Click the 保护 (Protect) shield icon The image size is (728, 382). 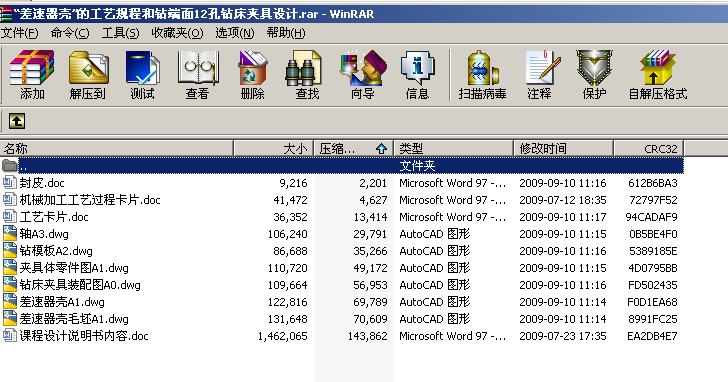(x=594, y=75)
